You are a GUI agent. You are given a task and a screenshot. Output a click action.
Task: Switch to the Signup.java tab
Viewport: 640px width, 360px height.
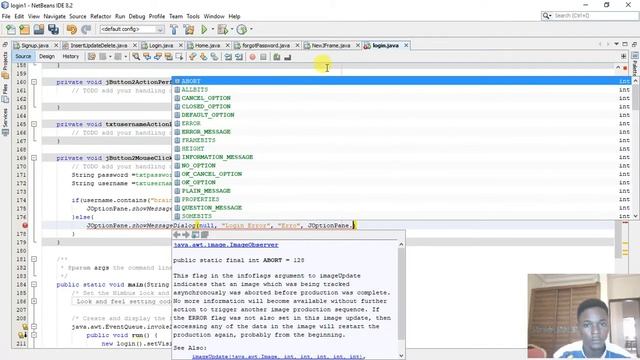click(35, 45)
